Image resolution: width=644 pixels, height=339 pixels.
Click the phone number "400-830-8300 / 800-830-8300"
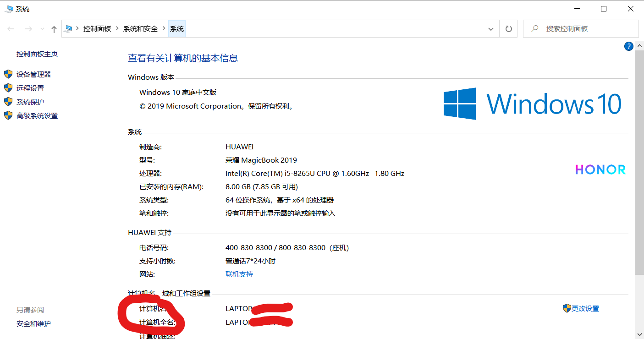[275, 248]
